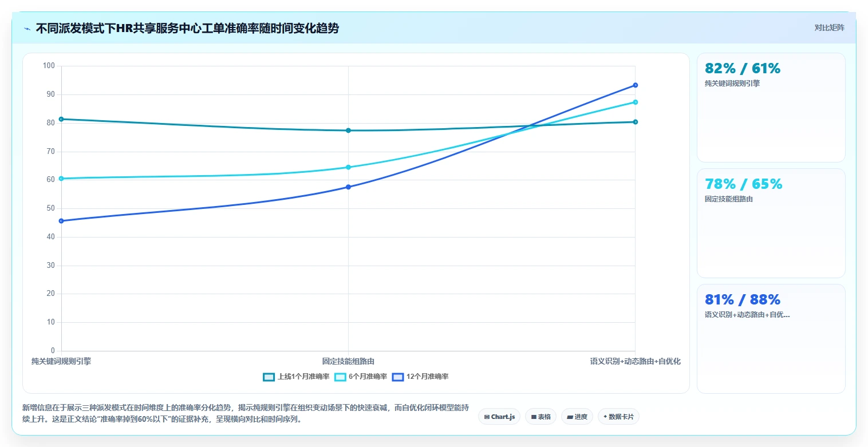The image size is (868, 447).
Task: Click the 纯关键词规则引擎 label in the first card
Action: [x=732, y=84]
